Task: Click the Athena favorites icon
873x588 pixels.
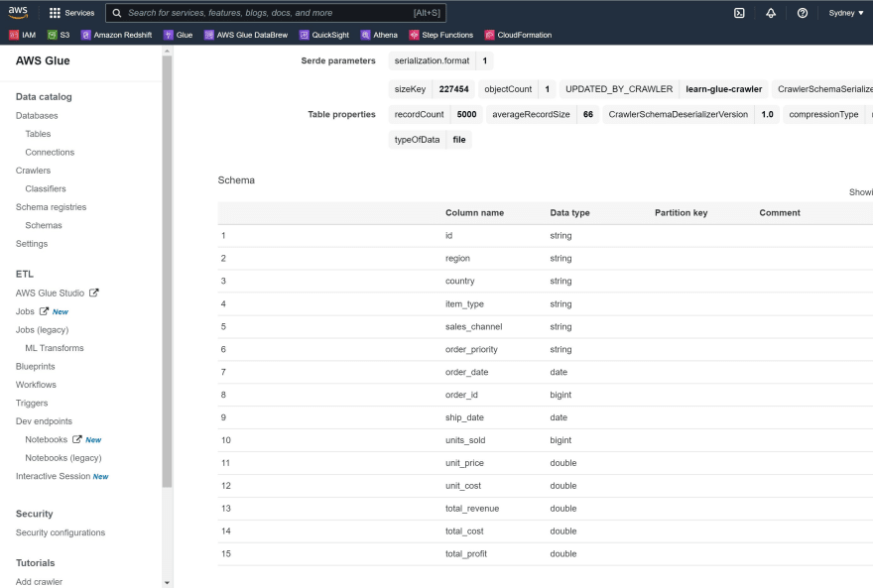Action: coord(365,35)
